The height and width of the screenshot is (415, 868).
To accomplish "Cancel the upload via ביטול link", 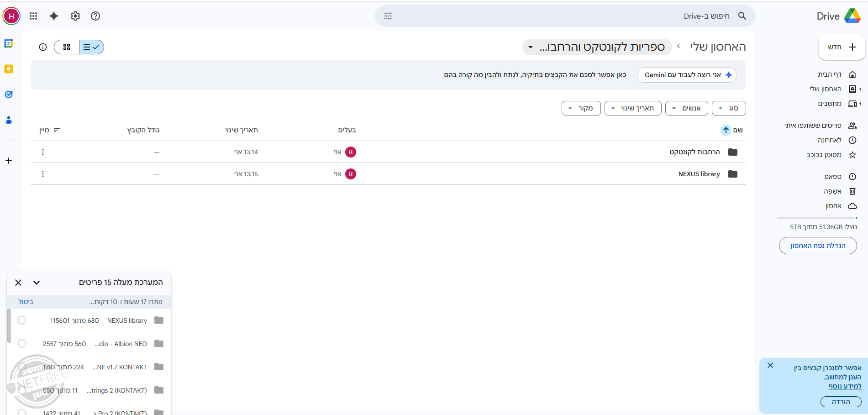I will (x=26, y=302).
